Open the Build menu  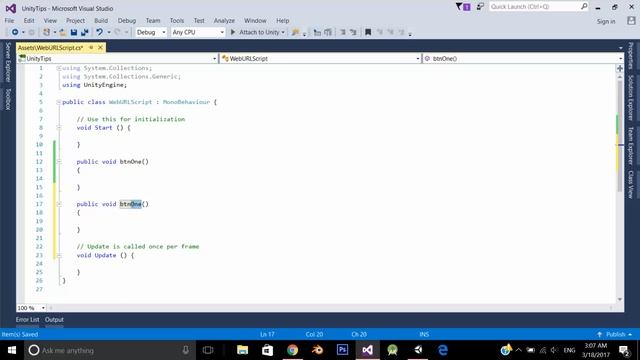click(x=101, y=20)
